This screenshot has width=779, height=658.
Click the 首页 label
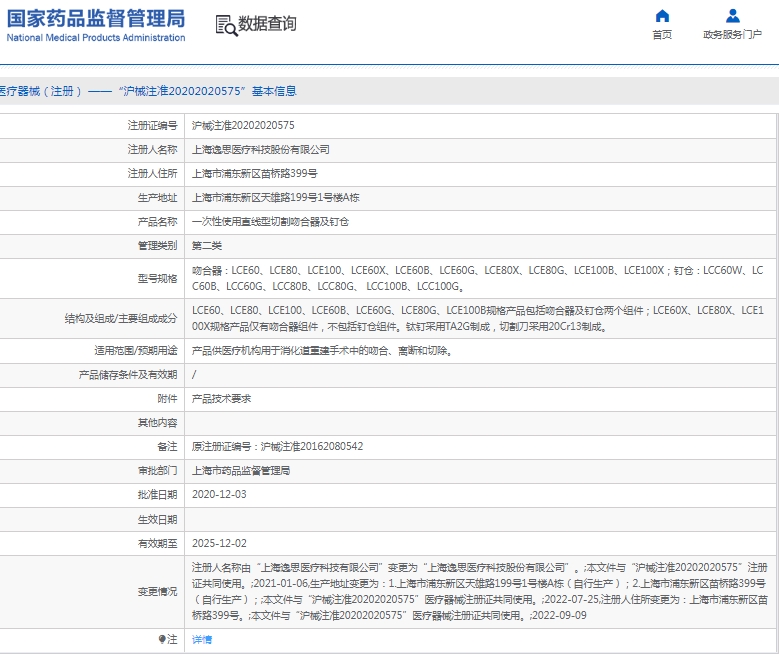point(662,34)
